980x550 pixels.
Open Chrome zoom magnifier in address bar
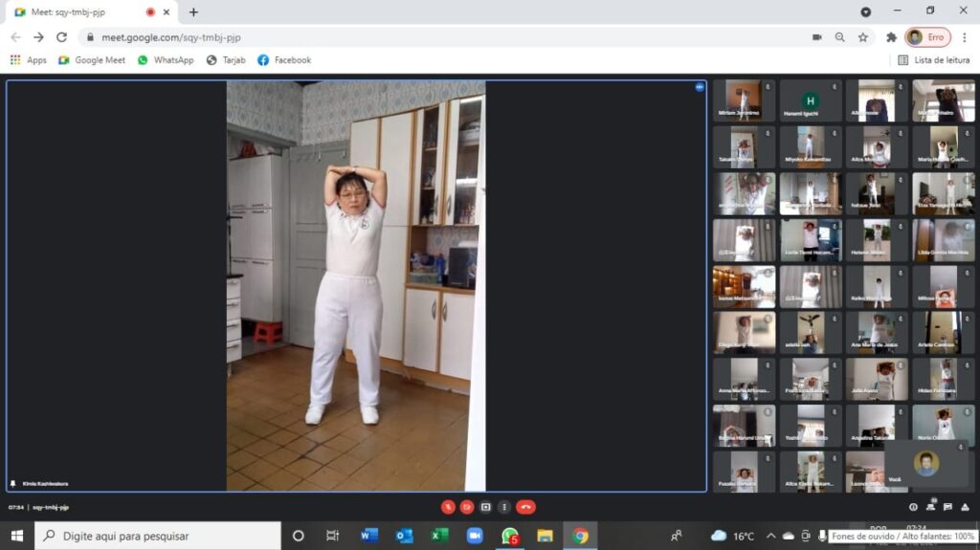(x=839, y=37)
